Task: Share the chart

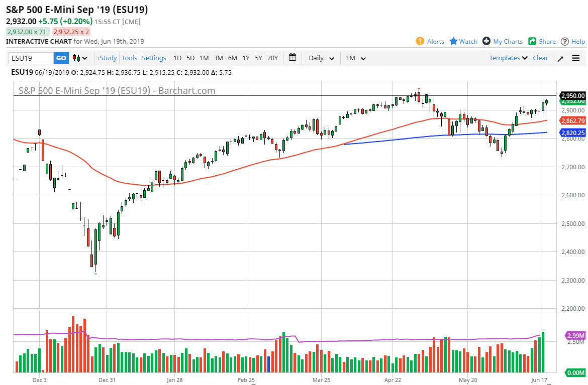Action: pos(542,42)
